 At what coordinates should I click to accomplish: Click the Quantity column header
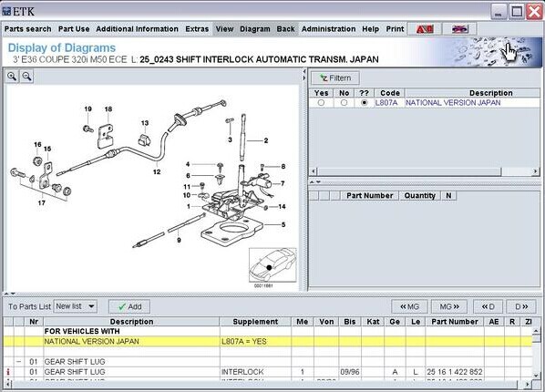(x=419, y=195)
